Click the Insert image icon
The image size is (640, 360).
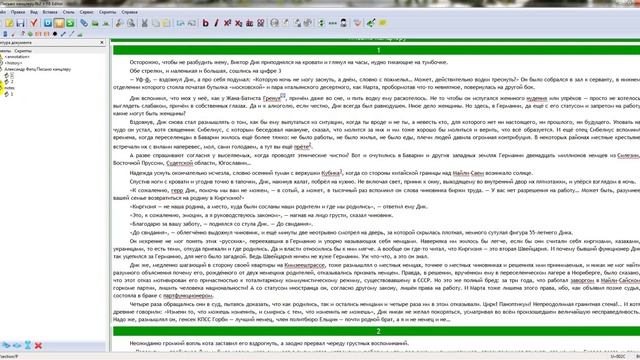point(95,23)
